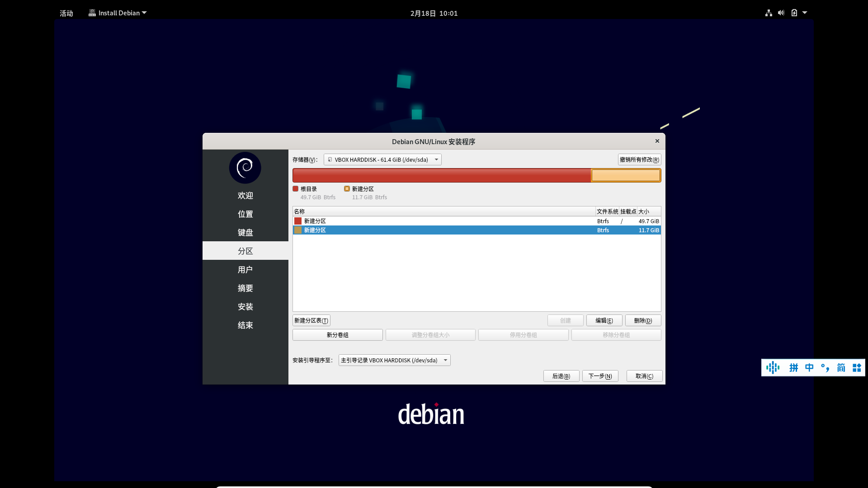
Task: Click the orange segment of the partition bar
Action: 626,175
